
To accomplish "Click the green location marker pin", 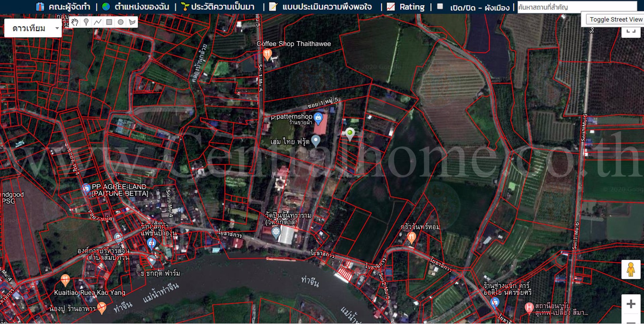I will coord(350,133).
